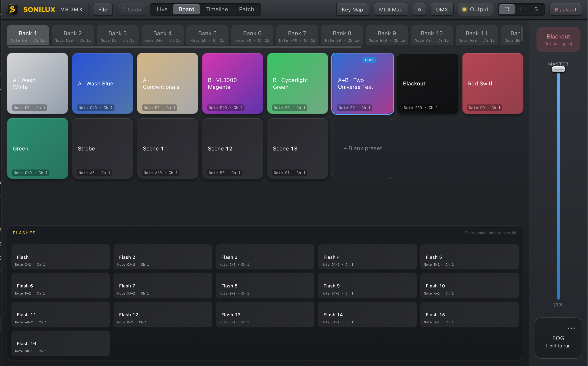Select the Scene 12 preset
This screenshot has width=588, height=366.
click(233, 149)
